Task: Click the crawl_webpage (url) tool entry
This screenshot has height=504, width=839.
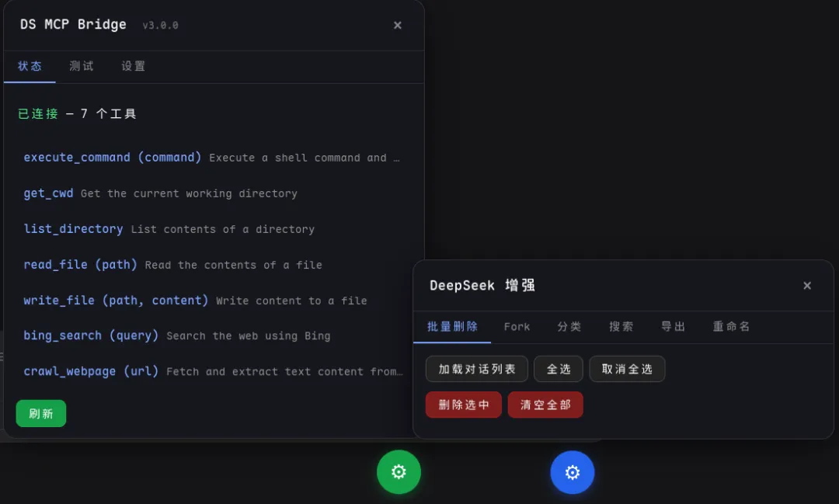Action: click(x=212, y=371)
